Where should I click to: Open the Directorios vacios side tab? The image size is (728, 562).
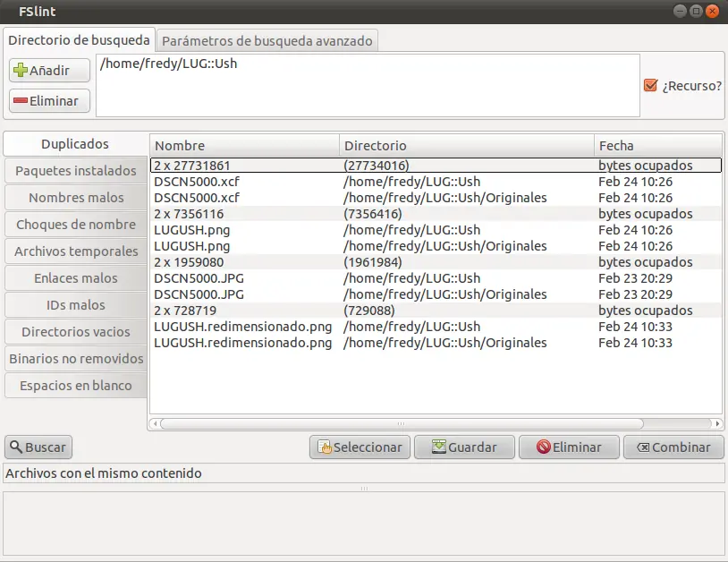(x=76, y=332)
